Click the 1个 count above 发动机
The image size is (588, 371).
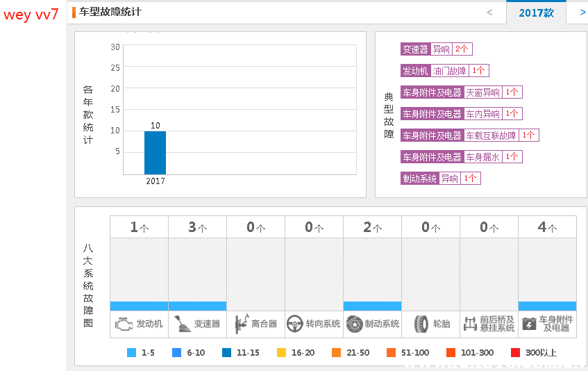tap(139, 227)
